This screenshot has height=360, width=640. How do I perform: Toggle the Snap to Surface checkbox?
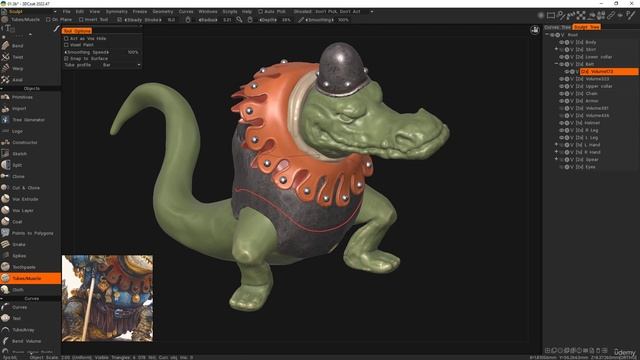point(66,58)
